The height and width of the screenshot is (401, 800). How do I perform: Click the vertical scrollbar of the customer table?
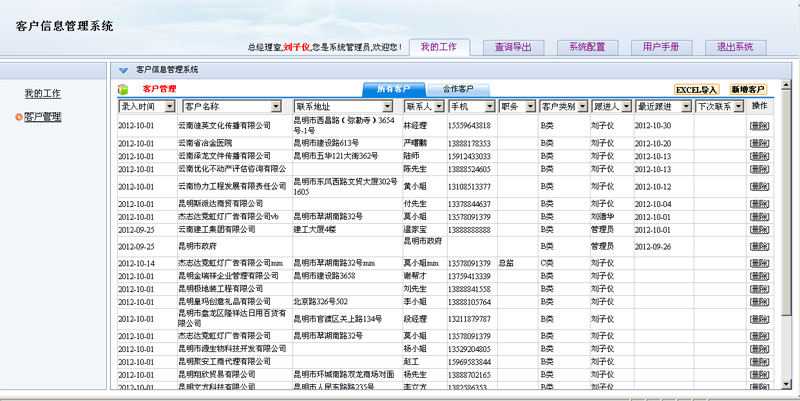click(785, 240)
